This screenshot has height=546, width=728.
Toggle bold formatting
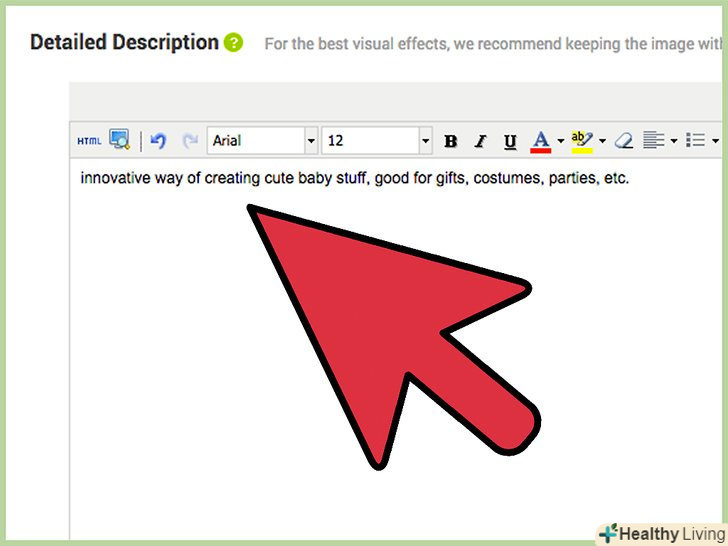click(450, 141)
